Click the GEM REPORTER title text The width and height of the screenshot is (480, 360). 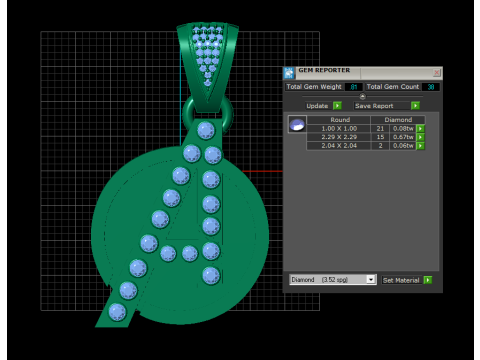tap(324, 70)
